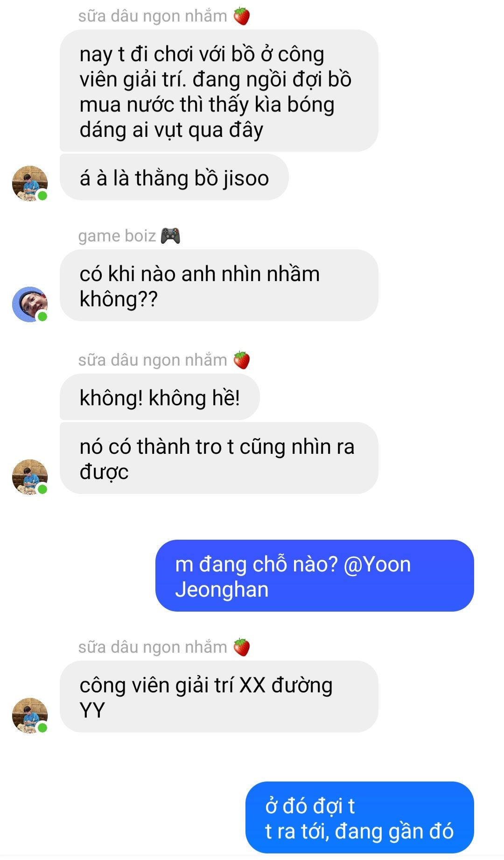Click strawberry emoji in first sender name
The image size is (504, 860).
[242, 16]
